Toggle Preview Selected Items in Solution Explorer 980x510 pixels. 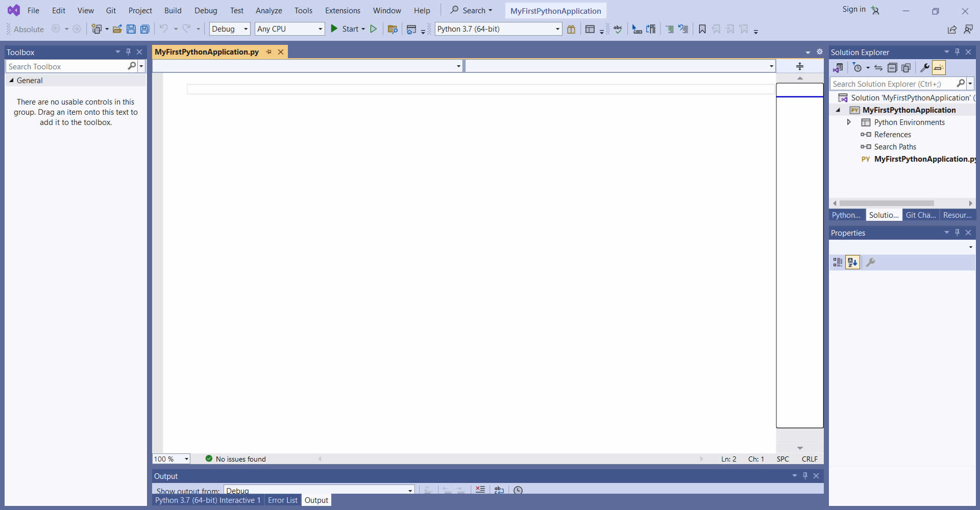coord(939,68)
